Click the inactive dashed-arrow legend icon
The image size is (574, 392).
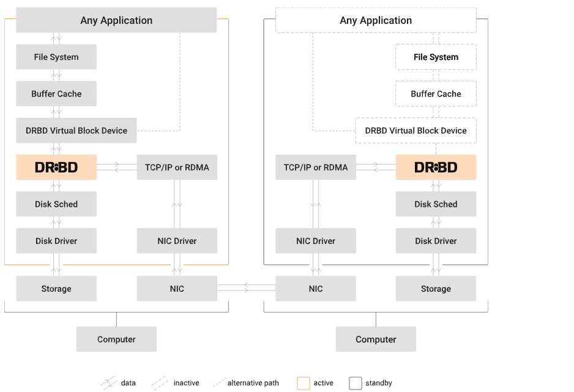tap(160, 383)
